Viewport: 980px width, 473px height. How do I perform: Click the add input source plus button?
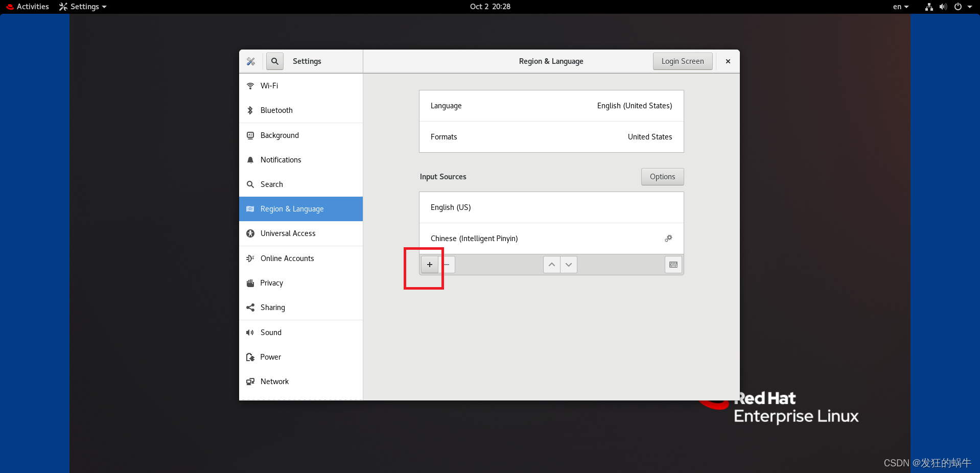pos(429,265)
